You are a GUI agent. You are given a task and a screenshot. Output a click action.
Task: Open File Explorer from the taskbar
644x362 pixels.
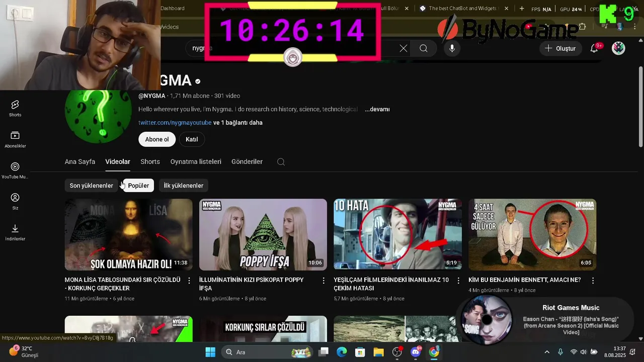click(379, 352)
